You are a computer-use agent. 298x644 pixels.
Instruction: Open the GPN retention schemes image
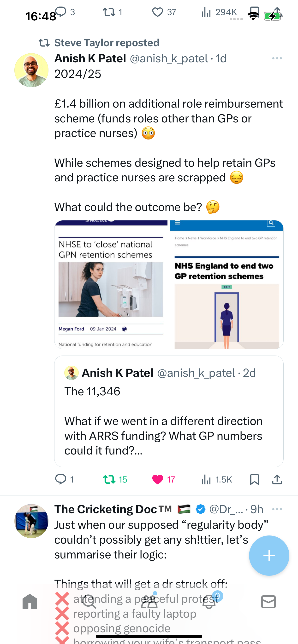(111, 284)
